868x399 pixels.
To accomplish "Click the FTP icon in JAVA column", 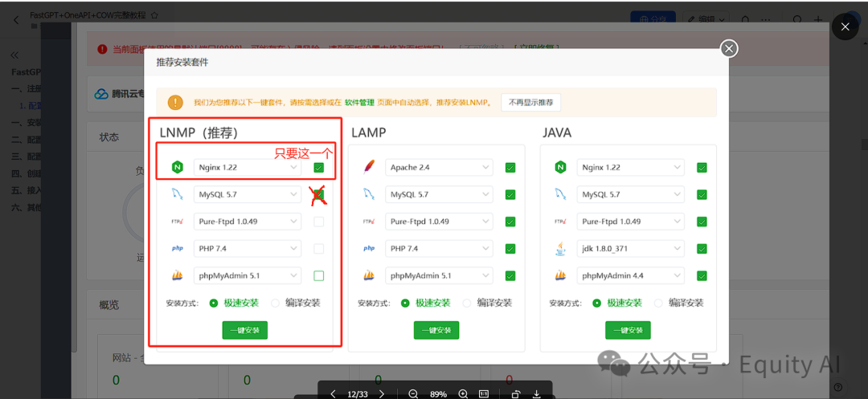I will pyautogui.click(x=561, y=221).
